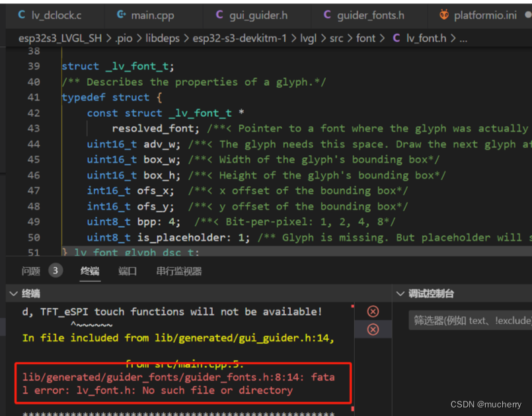The image size is (532, 416).
Task: Click line number 47 in the gutter
Action: (x=34, y=191)
